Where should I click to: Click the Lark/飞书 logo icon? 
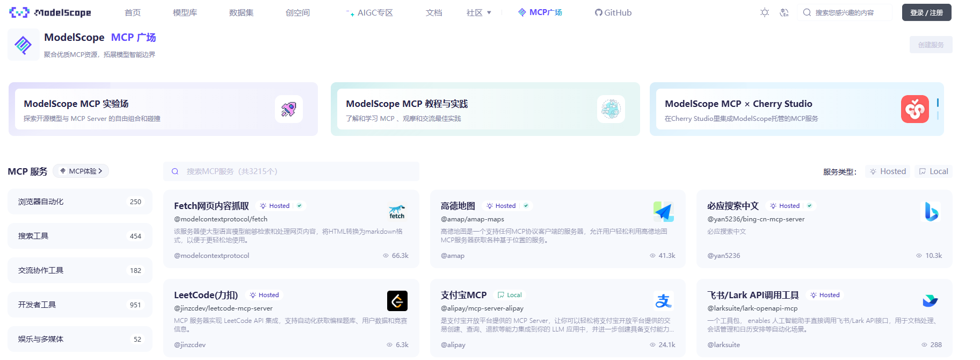931,301
